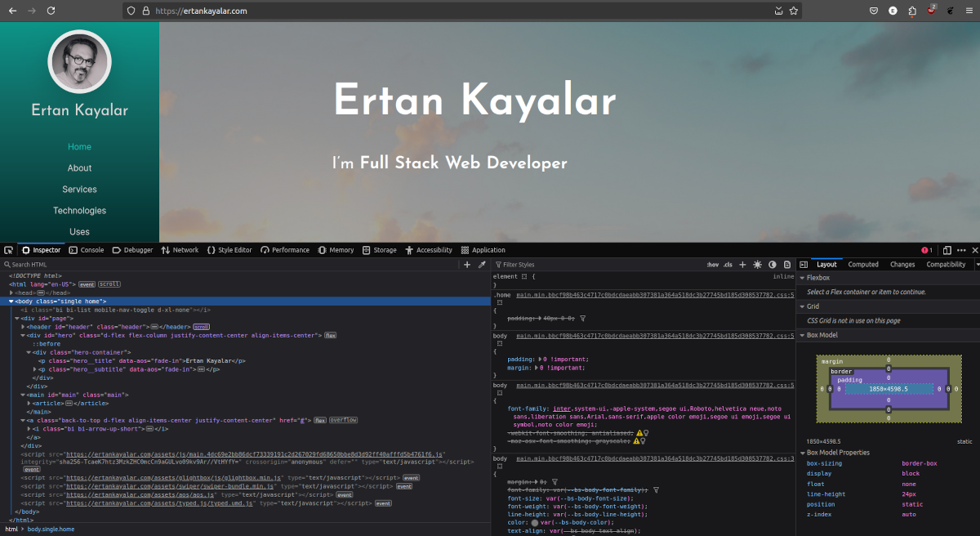Viewport: 980px width, 536px height.
Task: Click the error count badge in DevTools
Action: tap(925, 250)
